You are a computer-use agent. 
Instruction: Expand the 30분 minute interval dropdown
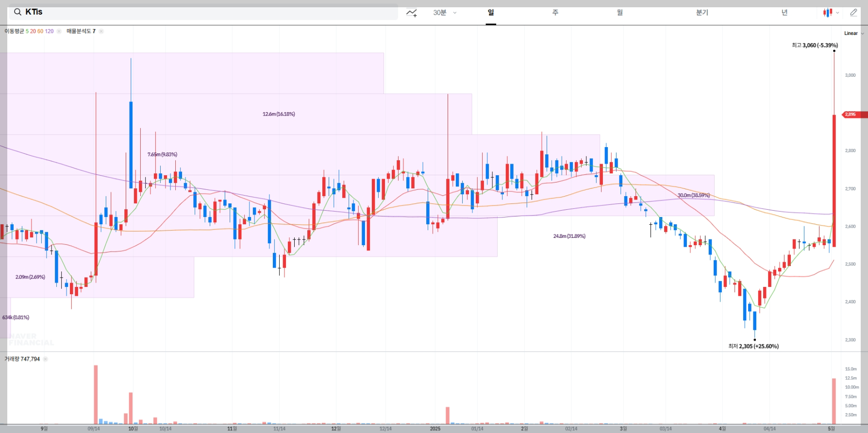(455, 13)
